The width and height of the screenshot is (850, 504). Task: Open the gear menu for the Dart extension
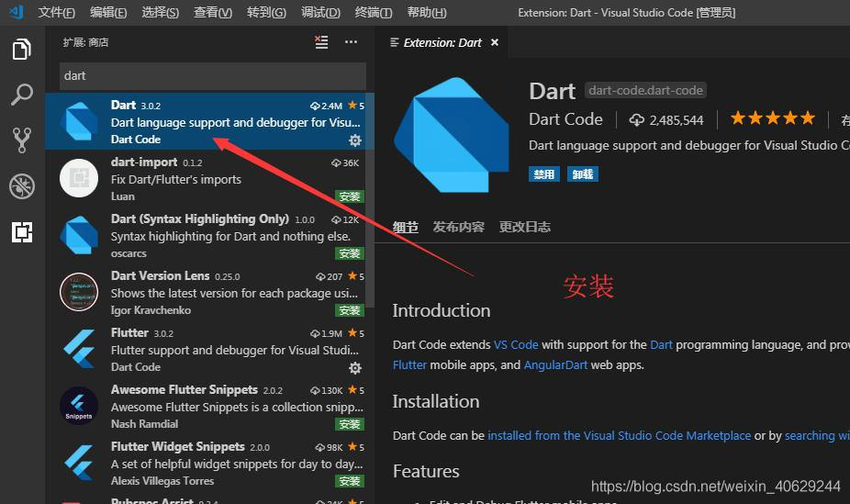point(354,140)
